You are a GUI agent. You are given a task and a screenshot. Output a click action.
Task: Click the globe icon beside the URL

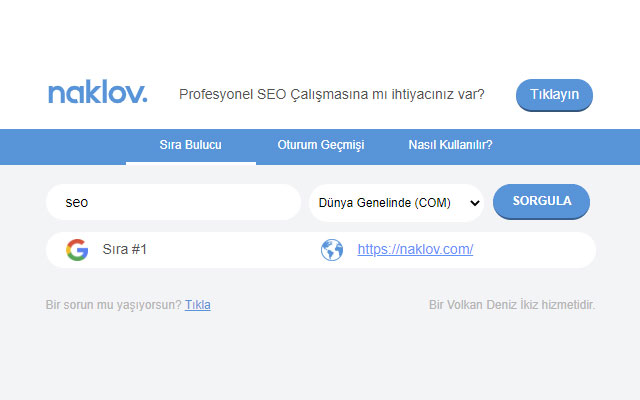pos(332,250)
